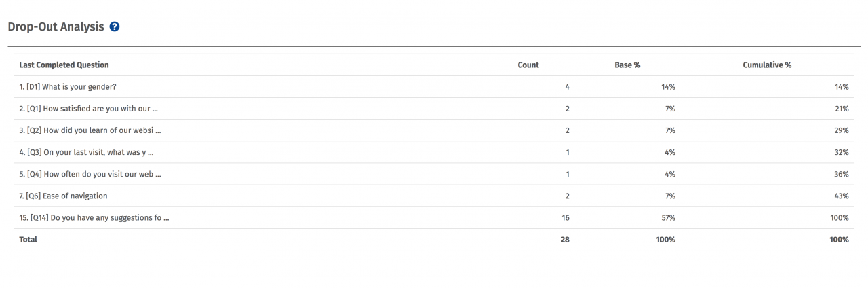The height and width of the screenshot is (288, 868).
Task: Click the count value 16 for Q14
Action: click(x=565, y=218)
